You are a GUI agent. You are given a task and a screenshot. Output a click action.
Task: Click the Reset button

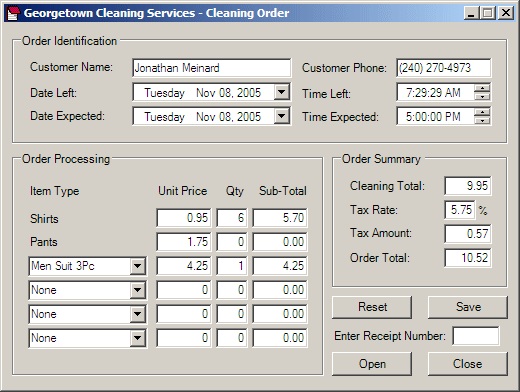(372, 307)
